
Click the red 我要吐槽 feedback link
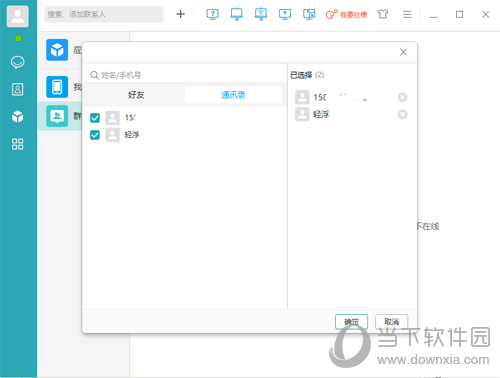point(346,14)
